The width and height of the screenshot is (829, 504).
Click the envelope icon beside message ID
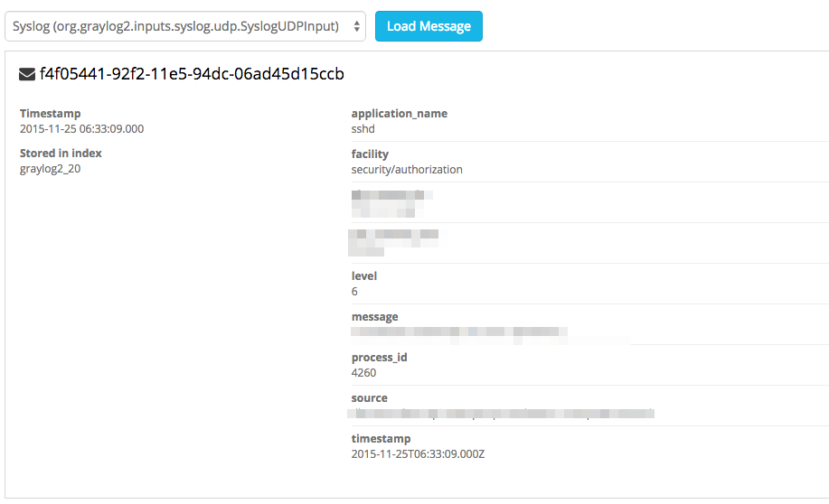pyautogui.click(x=27, y=74)
